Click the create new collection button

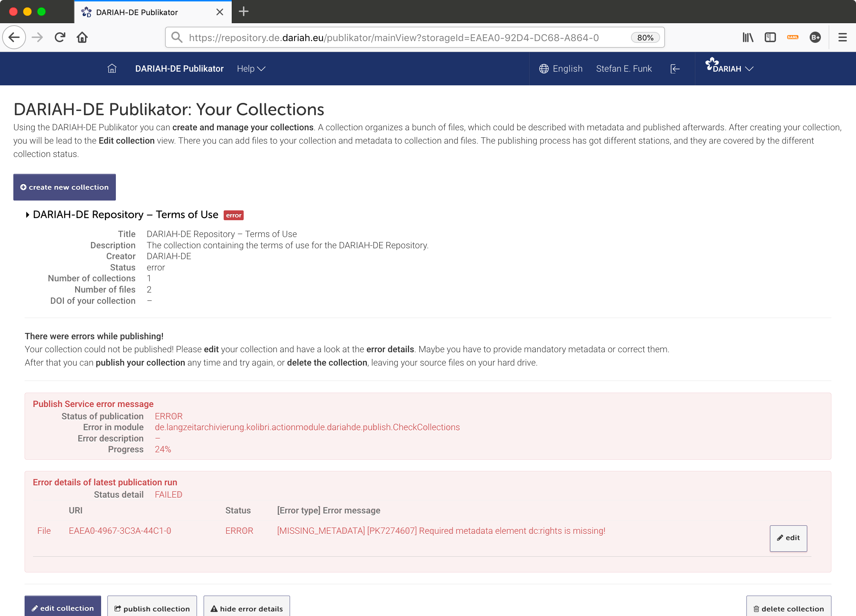pyautogui.click(x=65, y=187)
